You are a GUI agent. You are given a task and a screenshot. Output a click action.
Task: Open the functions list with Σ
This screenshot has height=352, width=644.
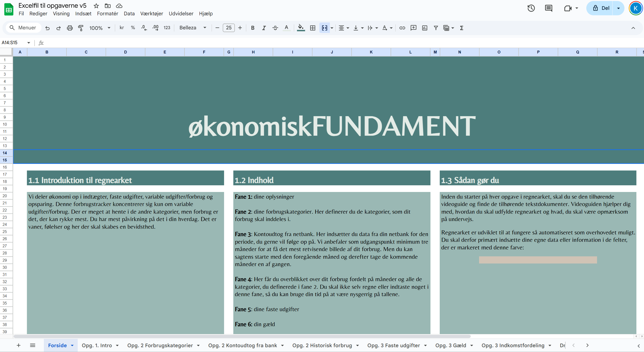(x=461, y=28)
